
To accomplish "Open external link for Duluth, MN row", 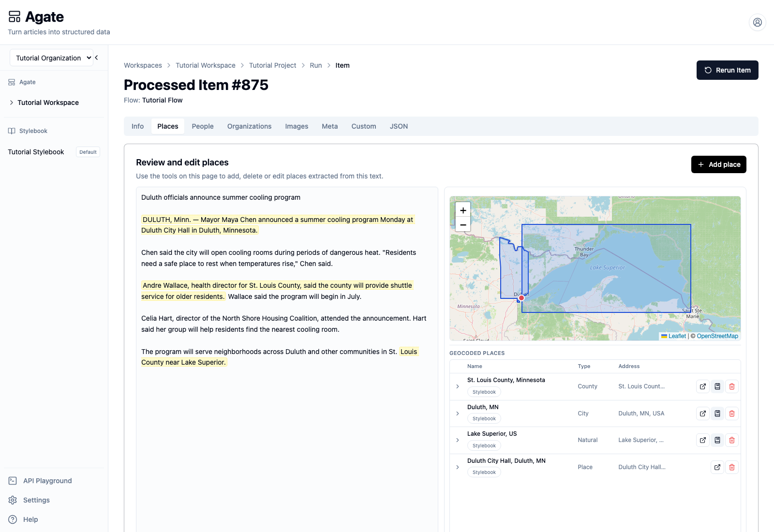I will 703,414.
